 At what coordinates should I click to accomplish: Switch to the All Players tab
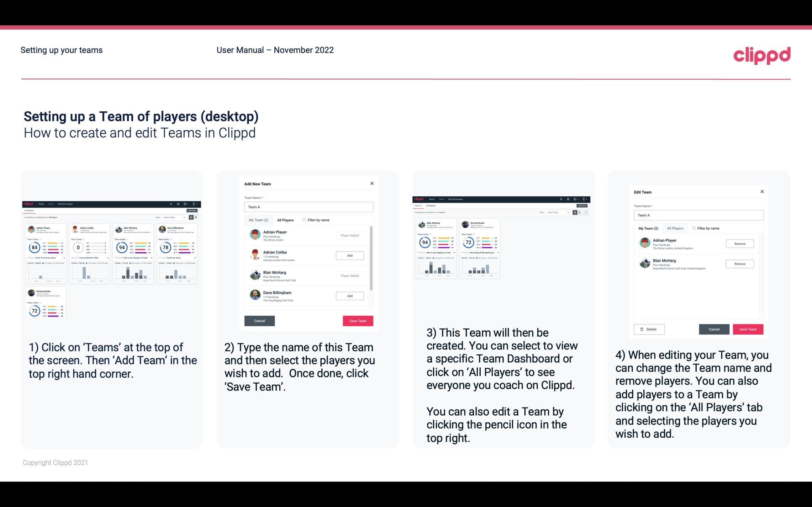coord(285,220)
